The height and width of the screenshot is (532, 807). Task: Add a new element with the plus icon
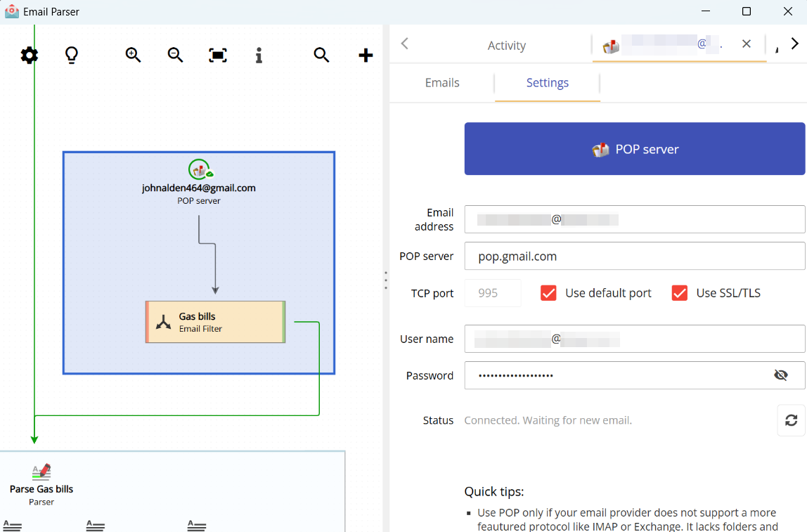point(366,55)
